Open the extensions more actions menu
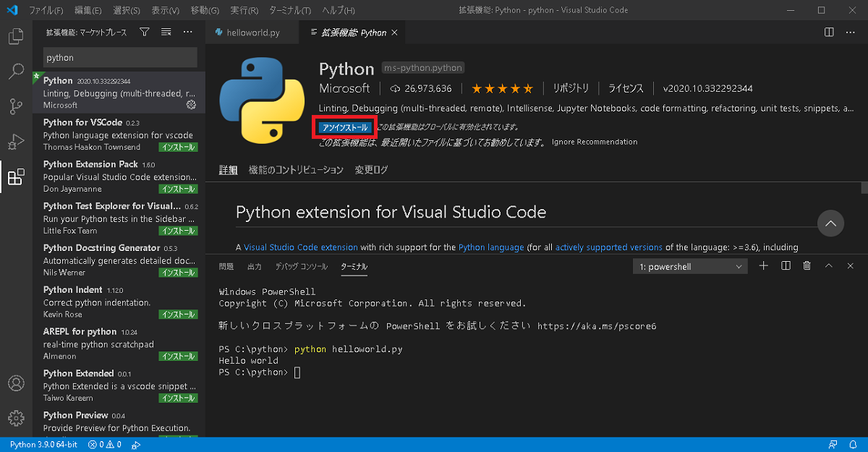Image resolution: width=868 pixels, height=452 pixels. [x=187, y=32]
